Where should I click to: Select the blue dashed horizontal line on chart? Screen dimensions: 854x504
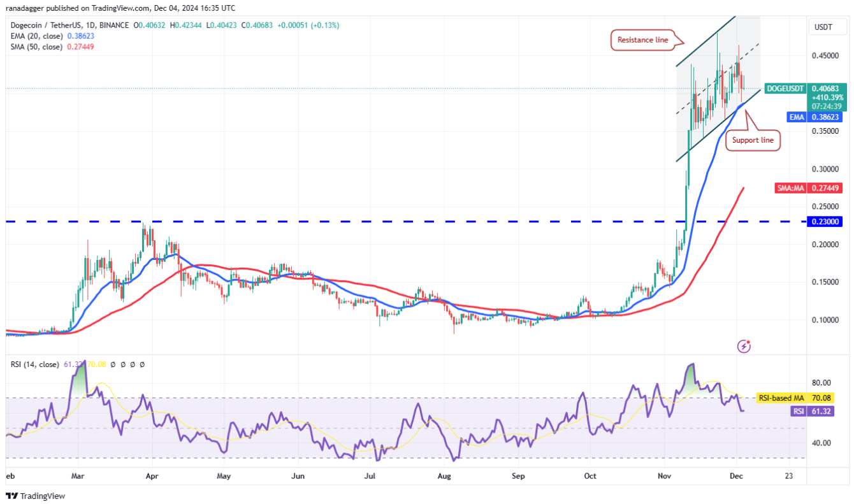point(382,222)
